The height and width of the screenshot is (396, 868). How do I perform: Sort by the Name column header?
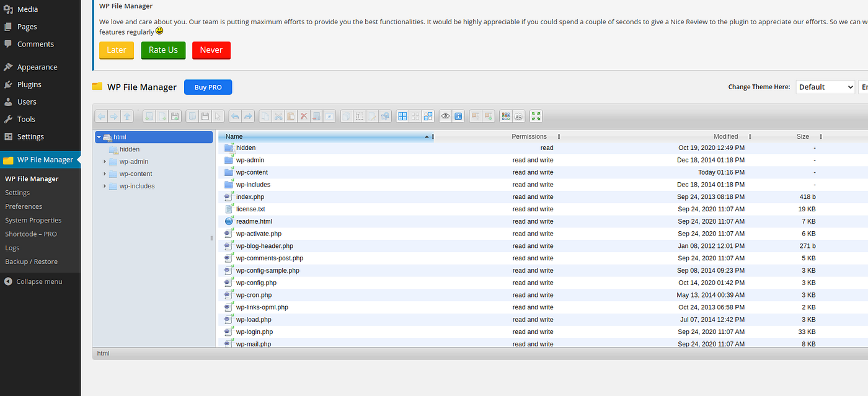point(325,136)
